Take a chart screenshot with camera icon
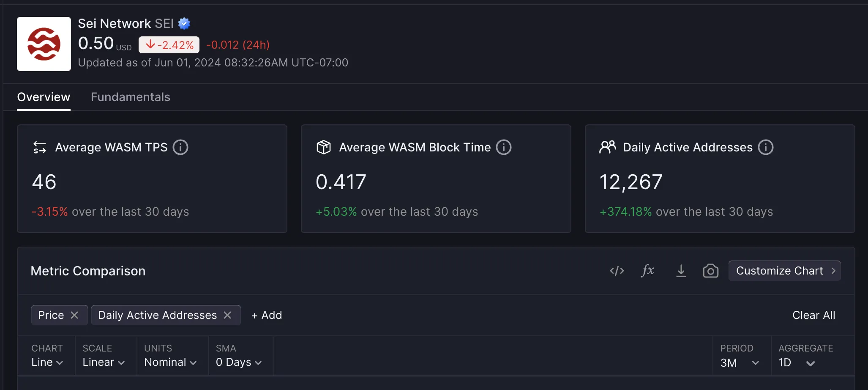The width and height of the screenshot is (868, 390). (x=711, y=271)
